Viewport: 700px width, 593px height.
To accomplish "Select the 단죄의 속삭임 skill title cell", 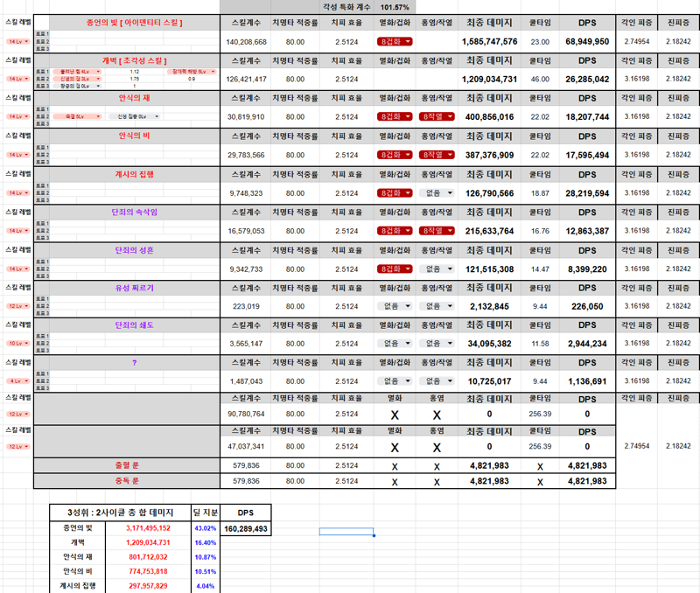I will tap(135, 213).
